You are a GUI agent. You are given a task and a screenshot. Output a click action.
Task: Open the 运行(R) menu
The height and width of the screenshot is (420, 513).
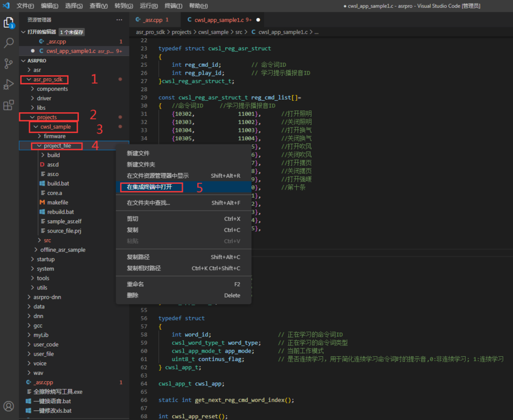(x=149, y=5)
